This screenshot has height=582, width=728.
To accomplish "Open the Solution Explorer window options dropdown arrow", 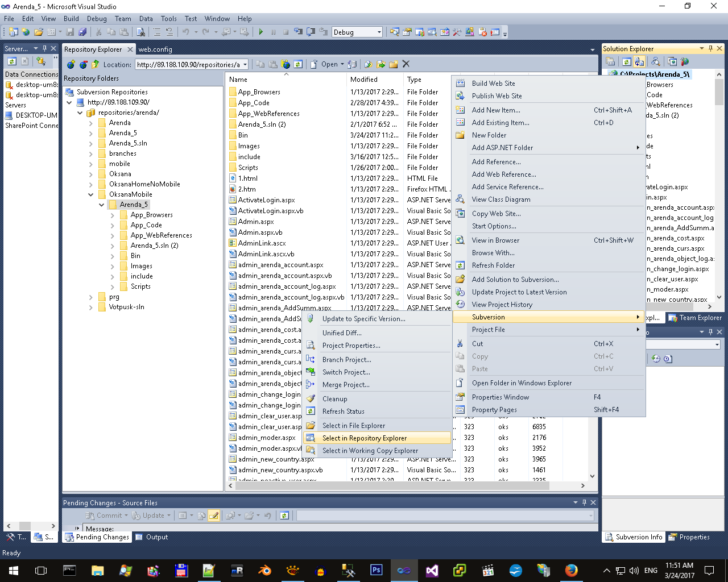I will pyautogui.click(x=701, y=49).
